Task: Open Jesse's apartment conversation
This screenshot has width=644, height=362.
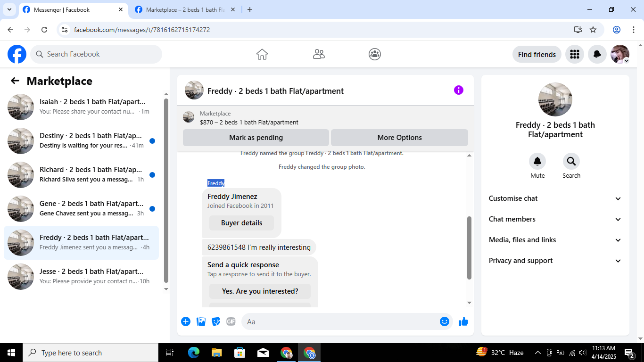Action: (81, 277)
